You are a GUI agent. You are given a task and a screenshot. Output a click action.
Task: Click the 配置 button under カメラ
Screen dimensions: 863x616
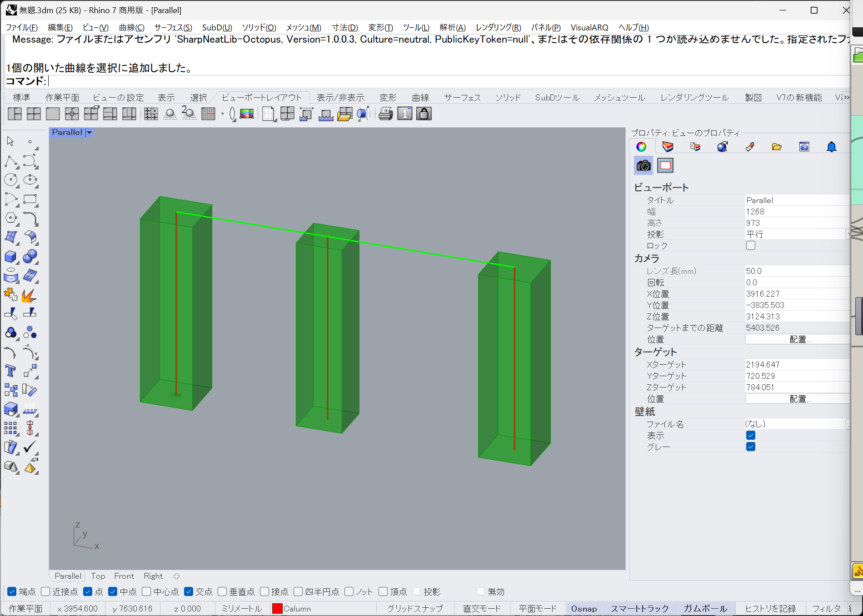798,339
